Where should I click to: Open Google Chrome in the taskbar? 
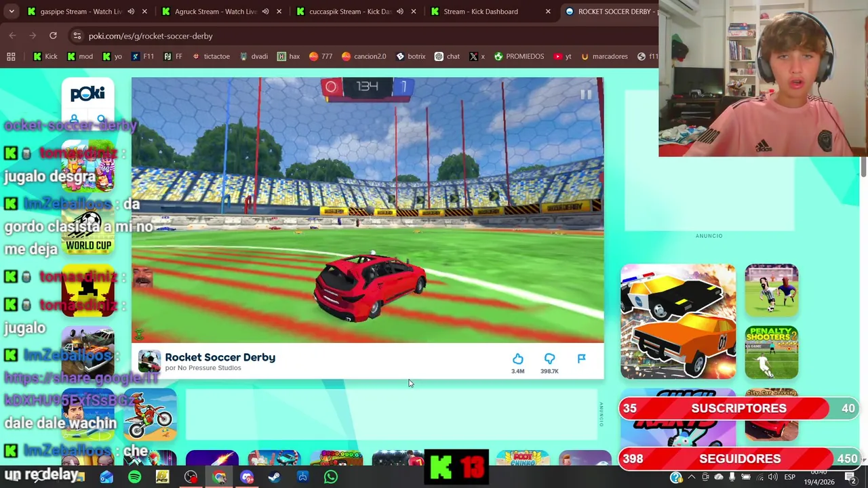click(218, 477)
